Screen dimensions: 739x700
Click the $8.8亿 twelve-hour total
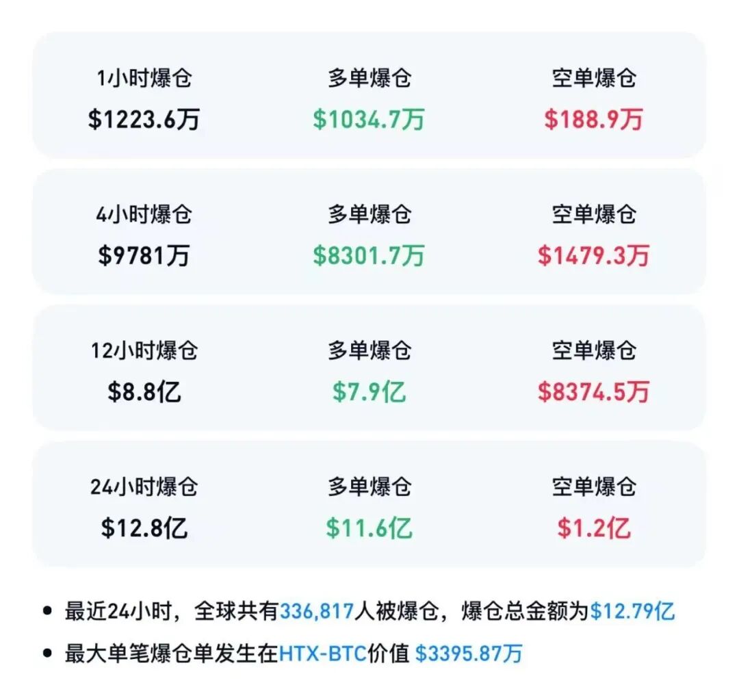coord(144,391)
